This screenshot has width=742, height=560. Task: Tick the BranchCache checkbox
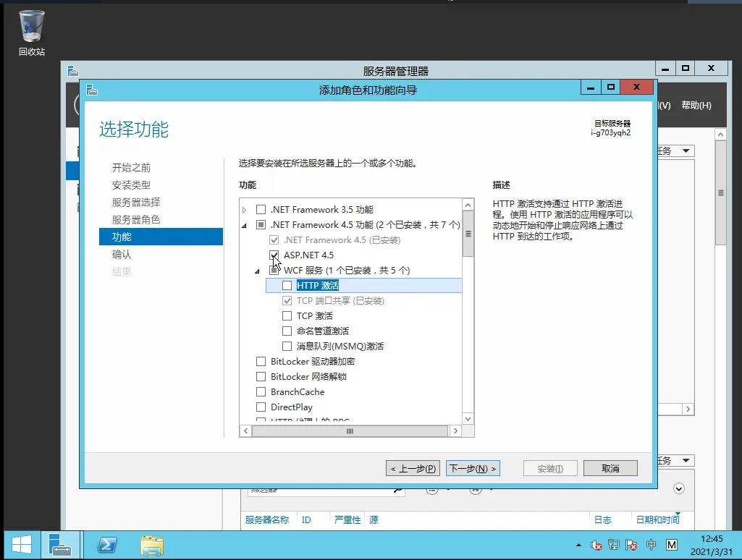(x=261, y=392)
